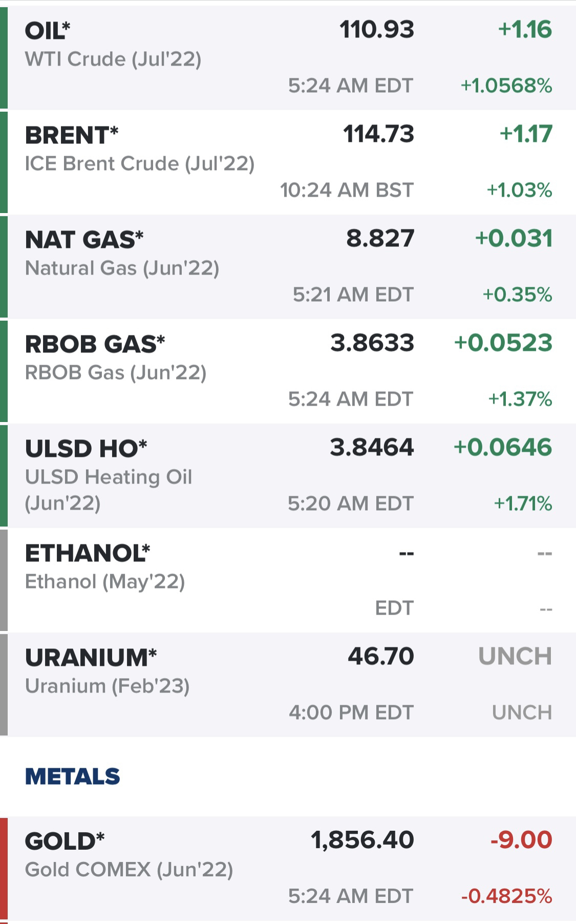Click the 110.93 WTI crude price
576x924 pixels.
coord(377,30)
